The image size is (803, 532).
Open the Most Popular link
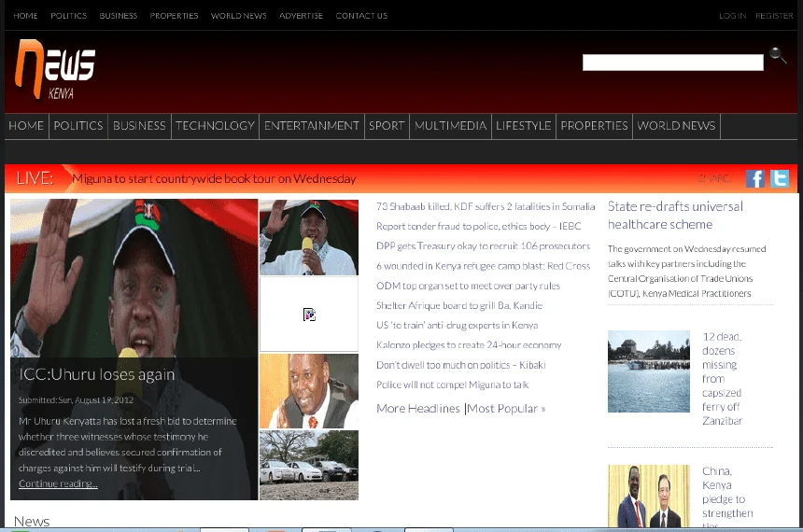505,409
